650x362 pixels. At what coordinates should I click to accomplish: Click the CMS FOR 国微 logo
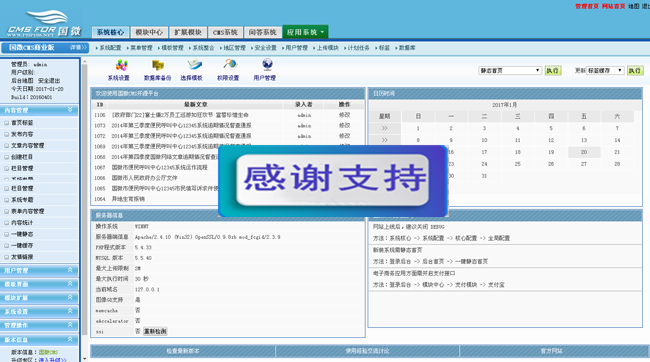[x=44, y=24]
